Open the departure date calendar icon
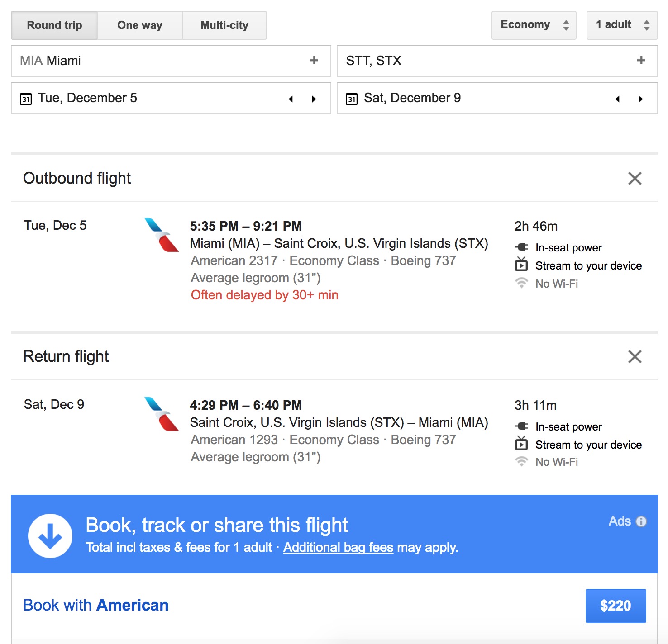Viewport: 668px width, 644px height. [x=26, y=99]
